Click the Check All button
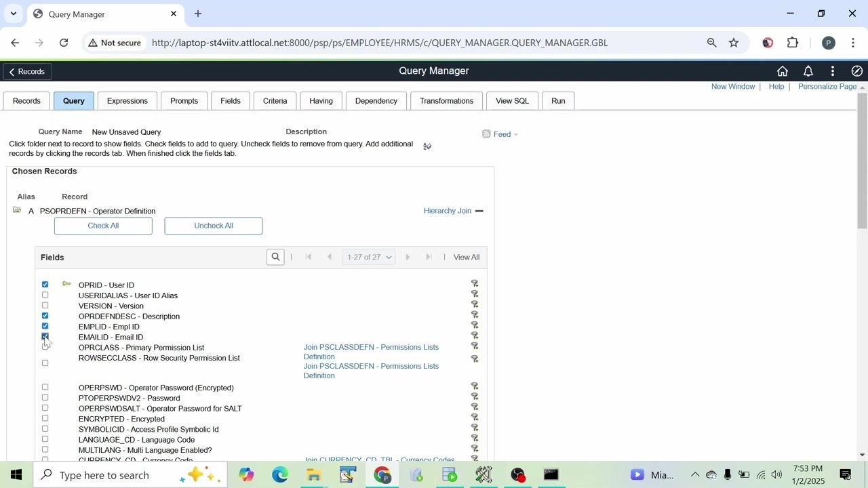Image resolution: width=868 pixels, height=488 pixels. tap(103, 226)
